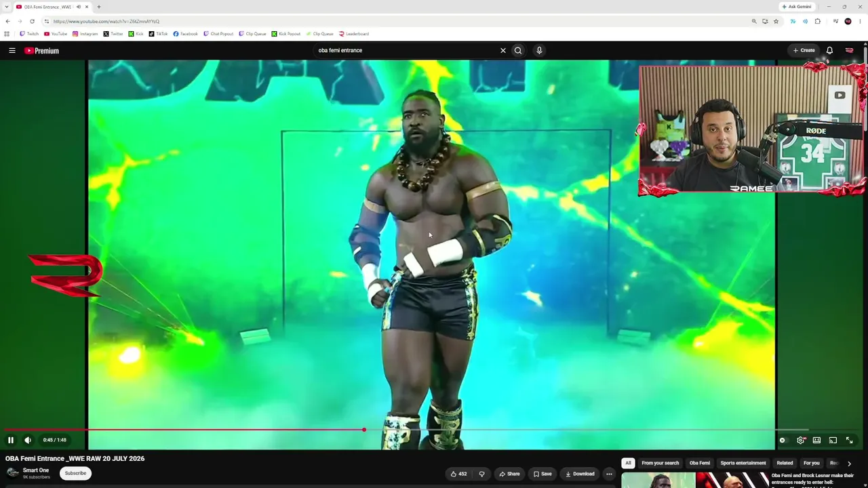Open Chat Popout bookmark

(x=218, y=34)
